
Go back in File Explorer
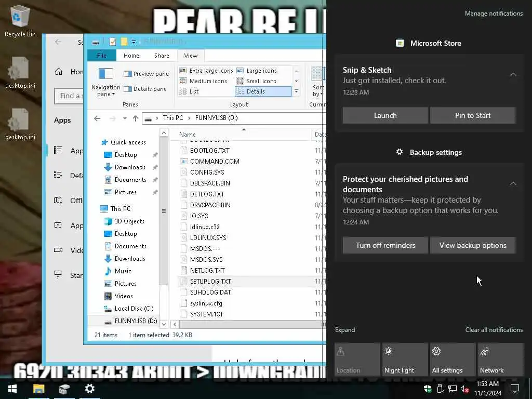(97, 118)
